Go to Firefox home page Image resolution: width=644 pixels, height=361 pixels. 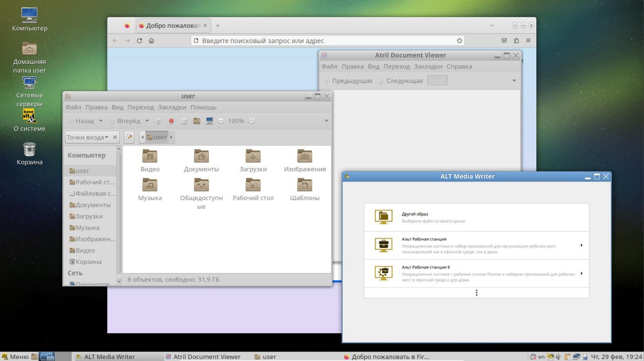151,41
